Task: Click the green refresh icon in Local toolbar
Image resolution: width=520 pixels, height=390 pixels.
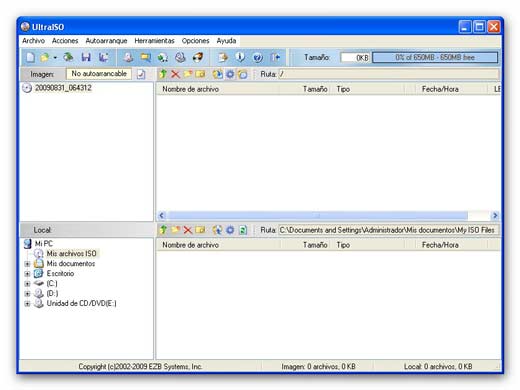Action: click(x=243, y=230)
